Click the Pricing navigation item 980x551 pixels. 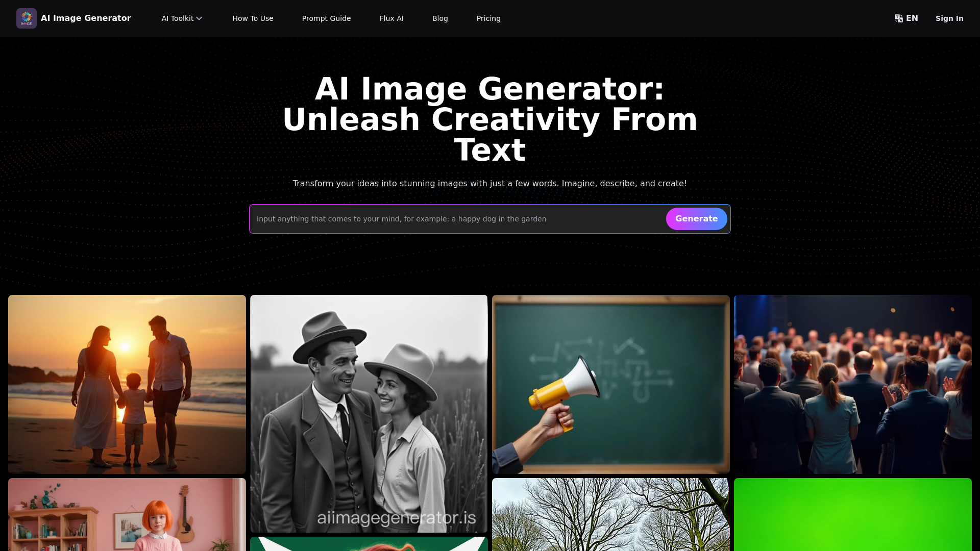tap(488, 18)
